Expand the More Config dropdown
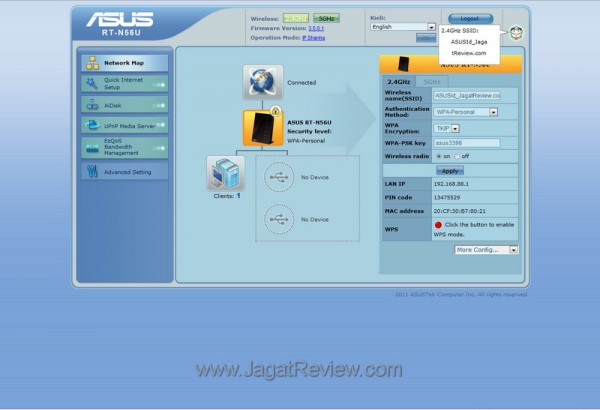This screenshot has height=410, width=600. [x=486, y=250]
